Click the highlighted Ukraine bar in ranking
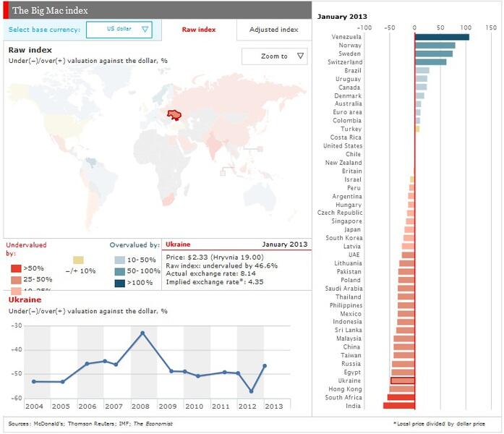 403,380
